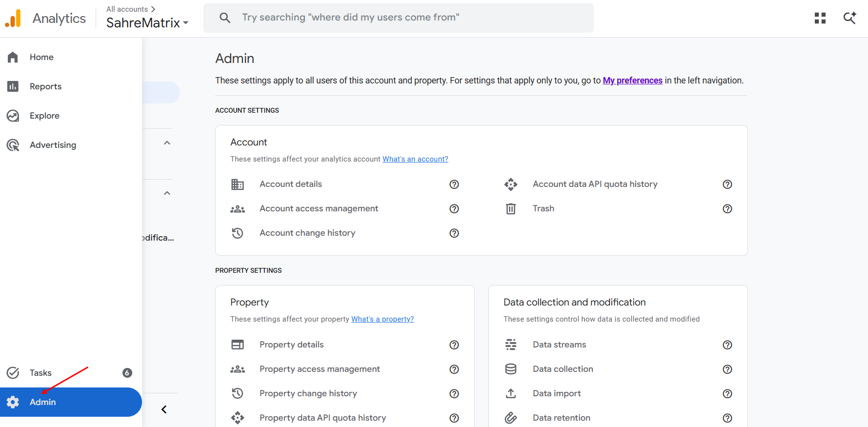Click the Analytics search input field
The image size is (868, 427).
pos(399,18)
